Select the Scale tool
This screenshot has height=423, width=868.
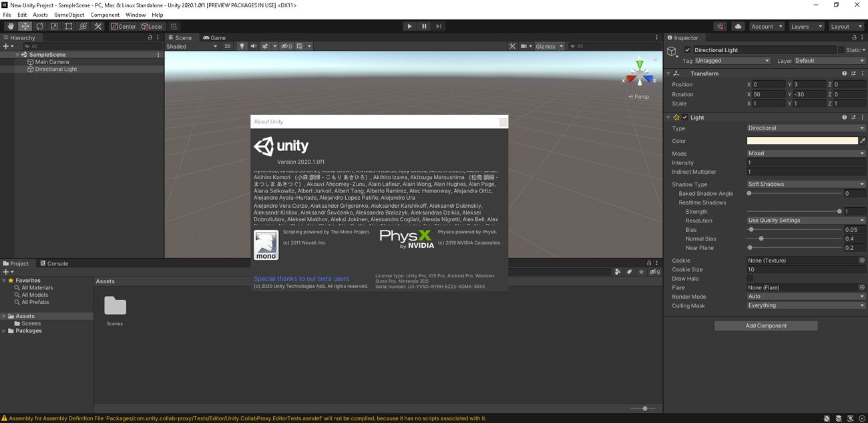[x=54, y=26]
